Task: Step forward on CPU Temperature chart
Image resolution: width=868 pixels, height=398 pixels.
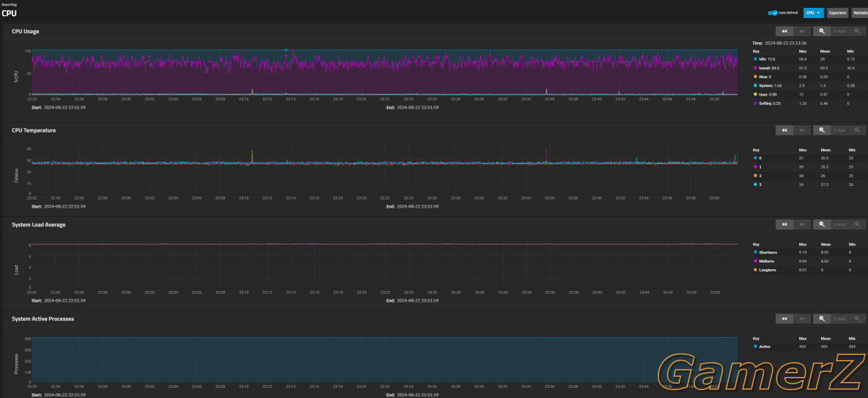Action: (801, 130)
